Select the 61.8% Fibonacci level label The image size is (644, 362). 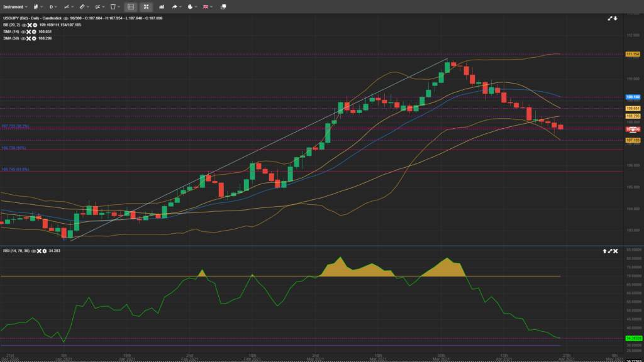[16, 169]
